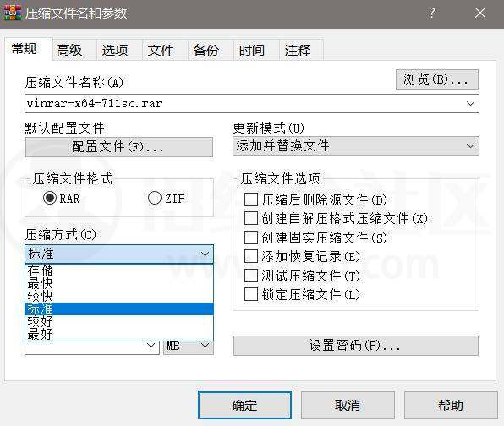Open the volume size dropdown arrow
This screenshot has width=504, height=426.
point(151,346)
